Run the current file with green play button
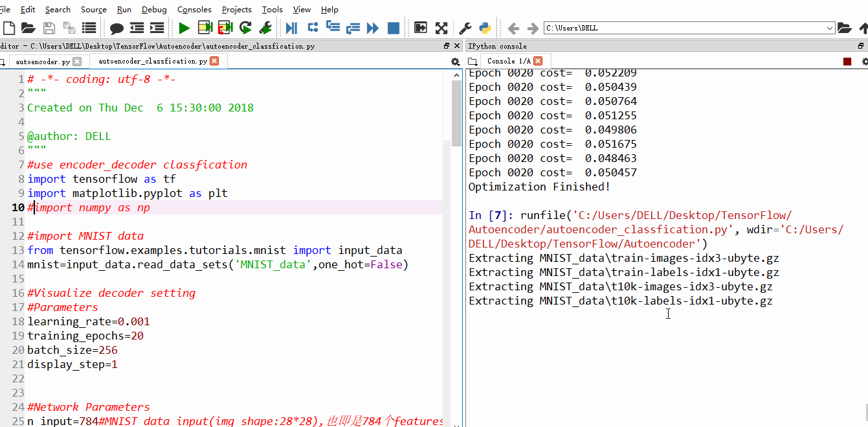 coord(184,28)
